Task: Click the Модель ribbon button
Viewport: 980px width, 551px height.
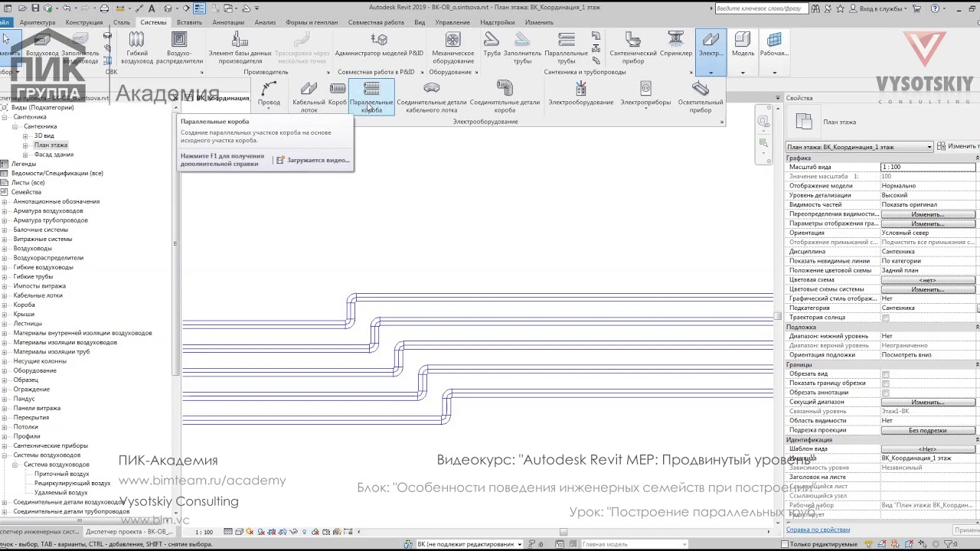Action: click(743, 52)
